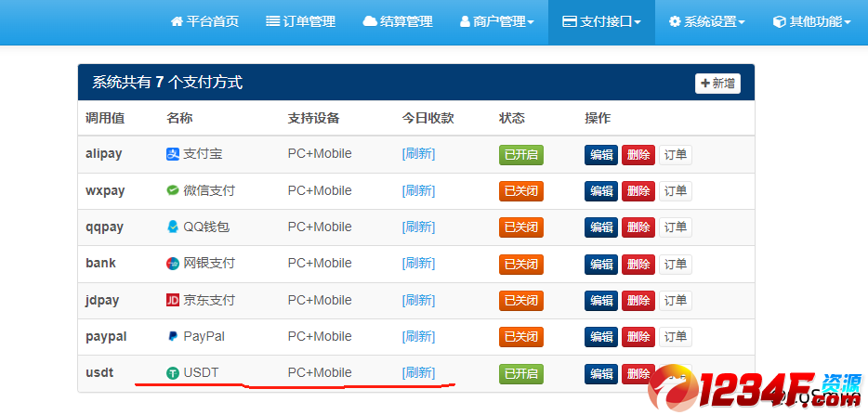Click the 京东支付 JD icon

tap(173, 301)
